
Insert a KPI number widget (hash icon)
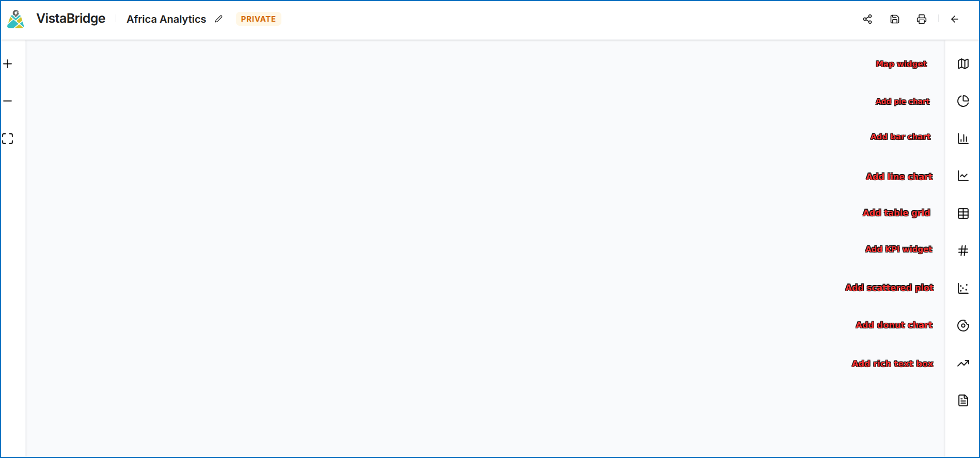click(x=963, y=251)
